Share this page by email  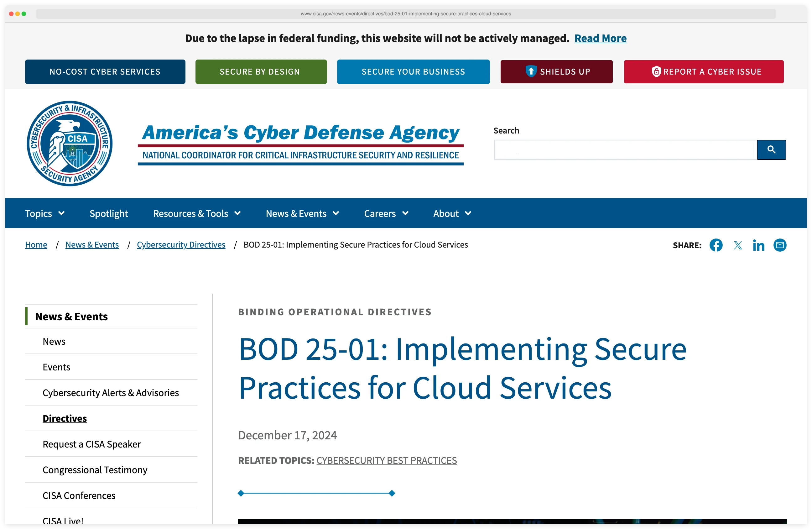[780, 245]
